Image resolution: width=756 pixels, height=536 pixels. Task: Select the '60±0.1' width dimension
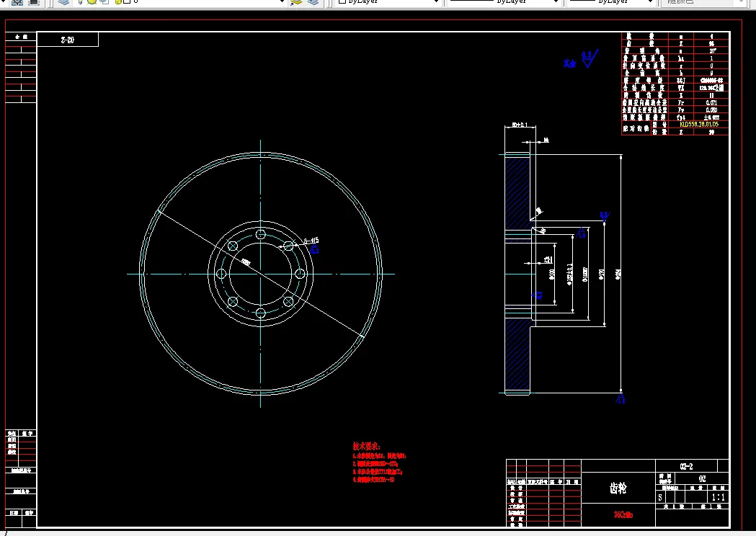tap(520, 125)
